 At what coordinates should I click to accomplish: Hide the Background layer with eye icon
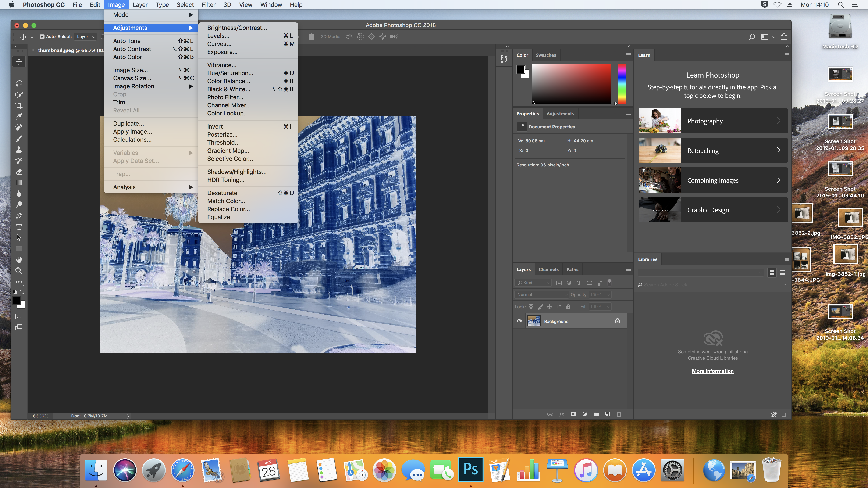pyautogui.click(x=519, y=321)
